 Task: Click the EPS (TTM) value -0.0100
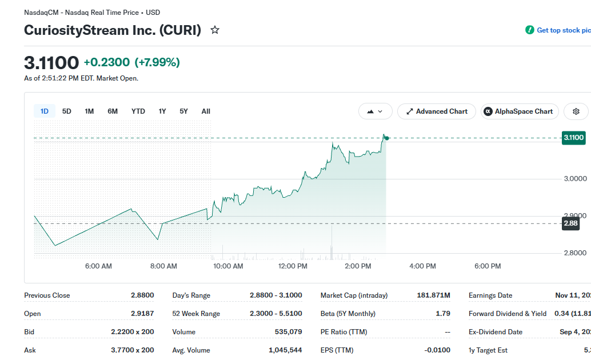(437, 350)
